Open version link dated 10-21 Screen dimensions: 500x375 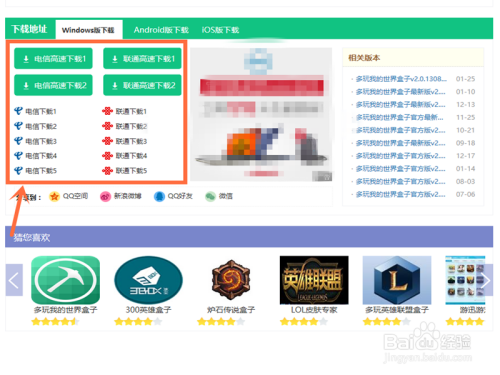[400, 130]
